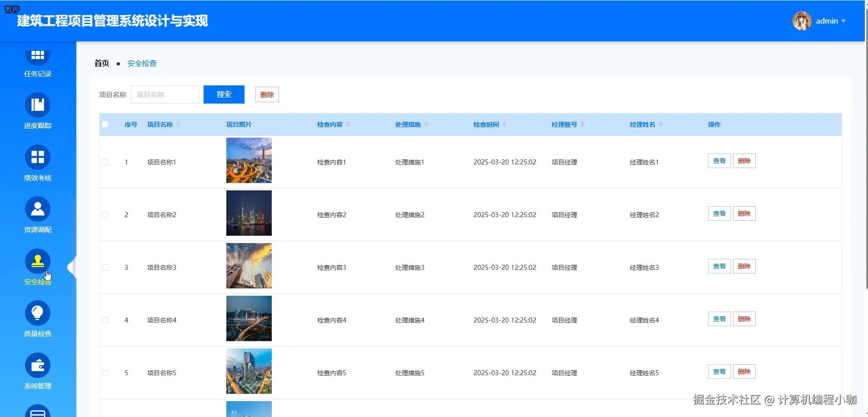The width and height of the screenshot is (868, 417).
Task: Expand the admin user dropdown arrow
Action: click(x=843, y=21)
